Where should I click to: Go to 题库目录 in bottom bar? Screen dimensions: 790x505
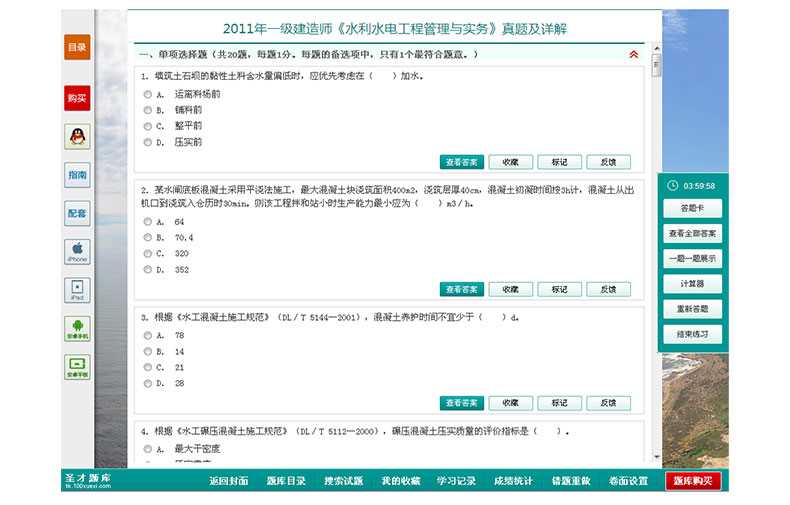click(286, 481)
